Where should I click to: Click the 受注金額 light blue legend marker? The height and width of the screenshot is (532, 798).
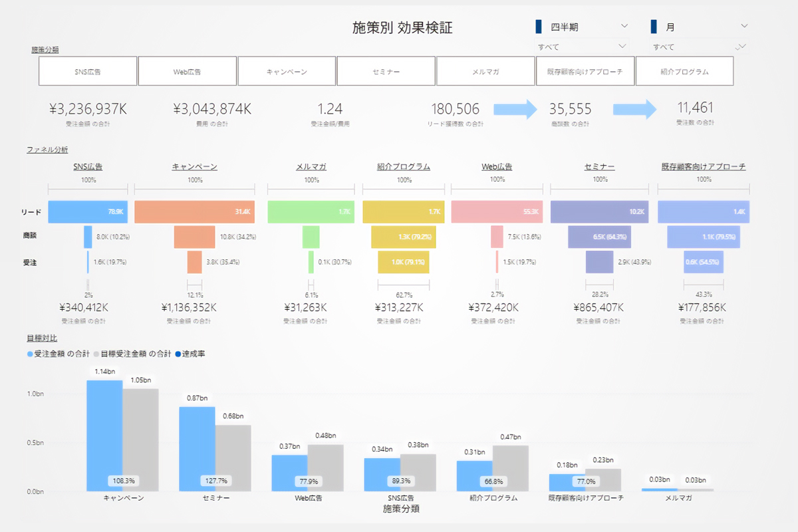coord(30,354)
